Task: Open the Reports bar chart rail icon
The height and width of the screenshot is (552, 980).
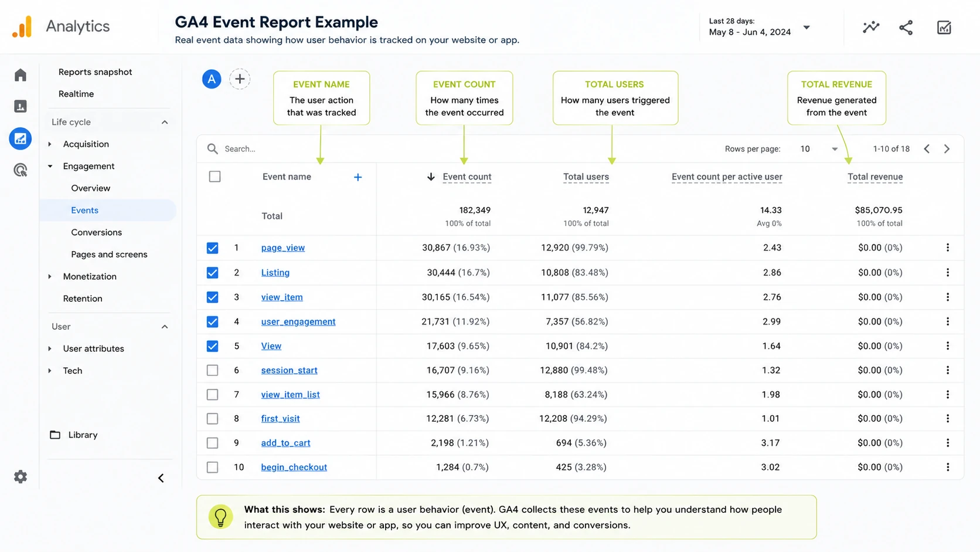Action: 21,106
